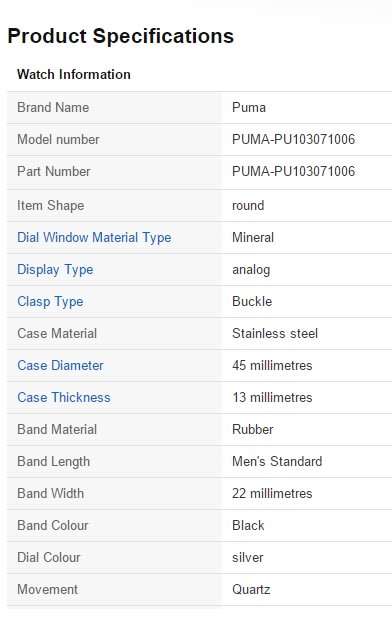Click the Rubber band material value
Viewport: 392px width, 639px height.
pos(253,430)
